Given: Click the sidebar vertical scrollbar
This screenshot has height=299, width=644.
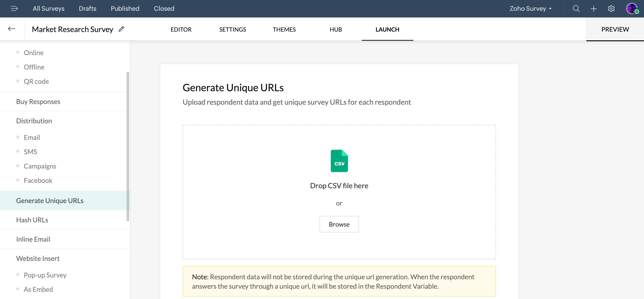Looking at the screenshot, I should click(128, 146).
